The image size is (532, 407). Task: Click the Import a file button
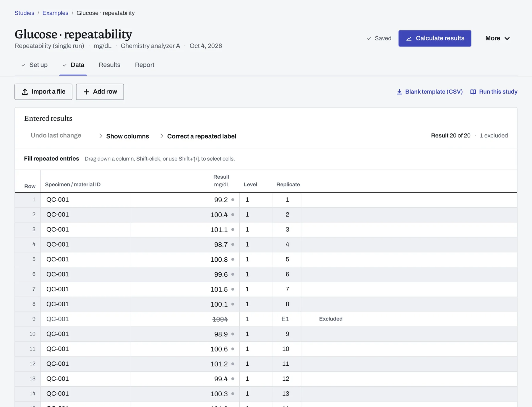point(43,92)
